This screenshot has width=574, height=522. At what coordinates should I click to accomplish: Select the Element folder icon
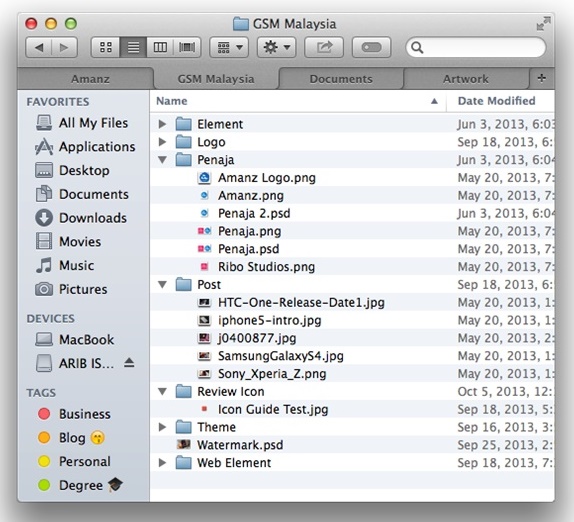183,124
